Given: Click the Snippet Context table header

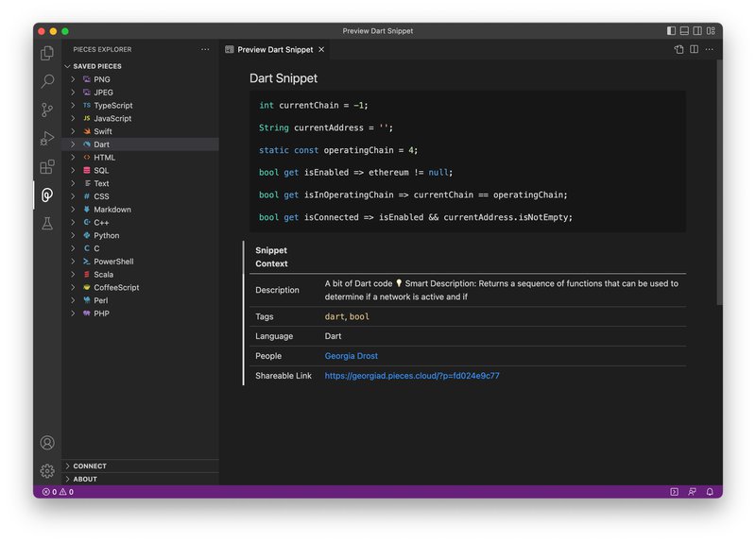Looking at the screenshot, I should click(x=271, y=257).
